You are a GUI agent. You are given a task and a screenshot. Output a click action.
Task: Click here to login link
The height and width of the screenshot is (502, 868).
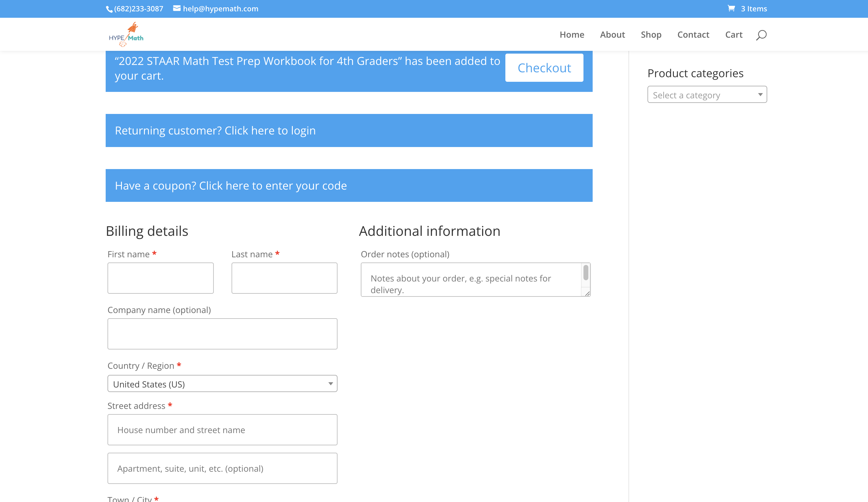[x=270, y=130]
